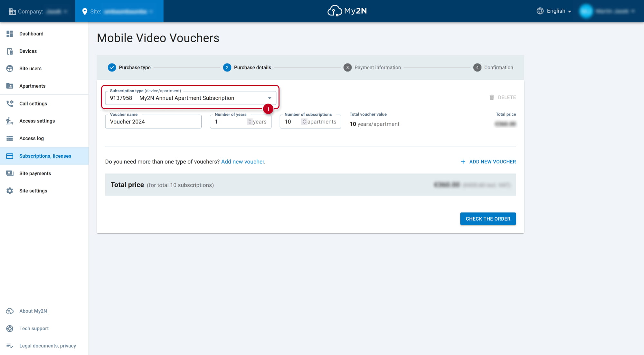
Task: Follow the 'Add new voucher' link
Action: tap(243, 162)
